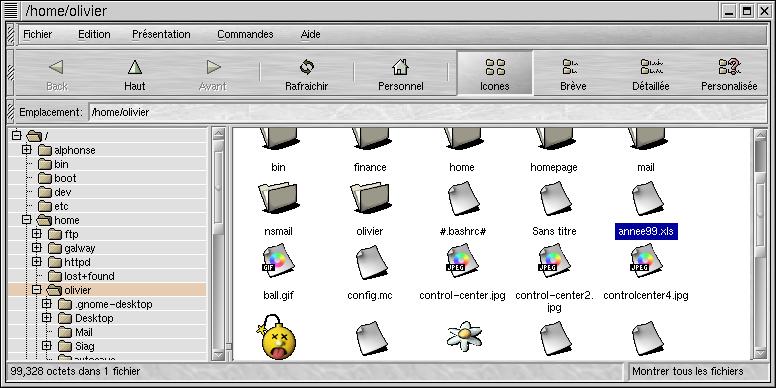Screen dimensions: 776x388
Task: Select the control-center.jpg image icon
Action: 462,260
